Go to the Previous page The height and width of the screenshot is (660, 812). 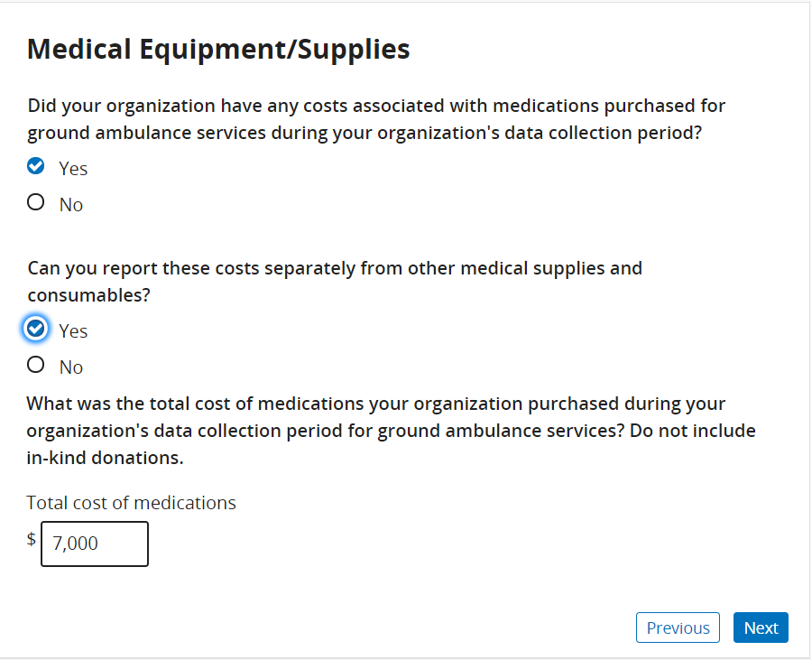[678, 628]
